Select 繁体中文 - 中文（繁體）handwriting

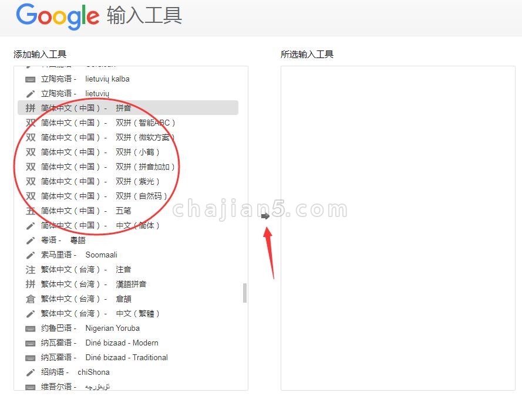[128, 313]
